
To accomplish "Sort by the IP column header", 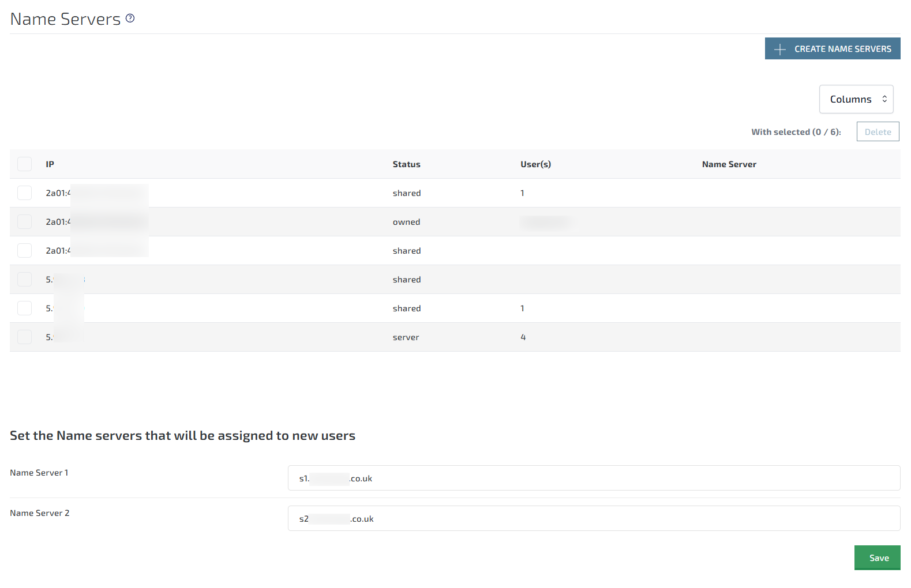I will coord(50,164).
